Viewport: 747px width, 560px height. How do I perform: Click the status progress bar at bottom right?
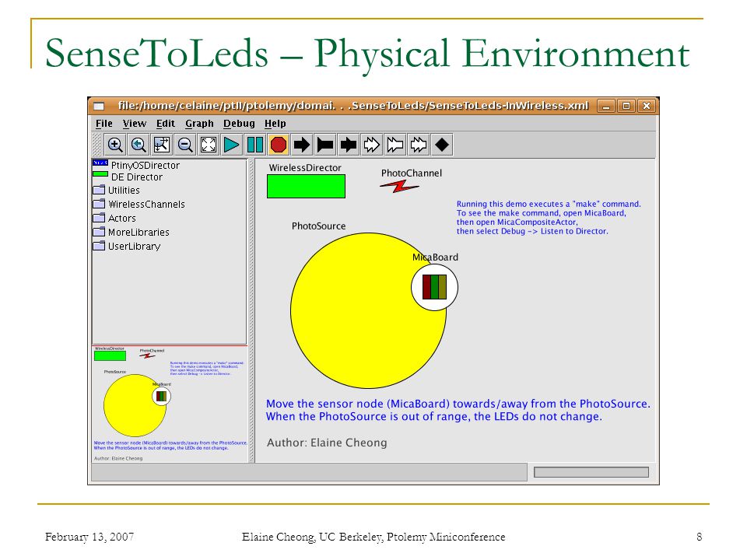591,472
